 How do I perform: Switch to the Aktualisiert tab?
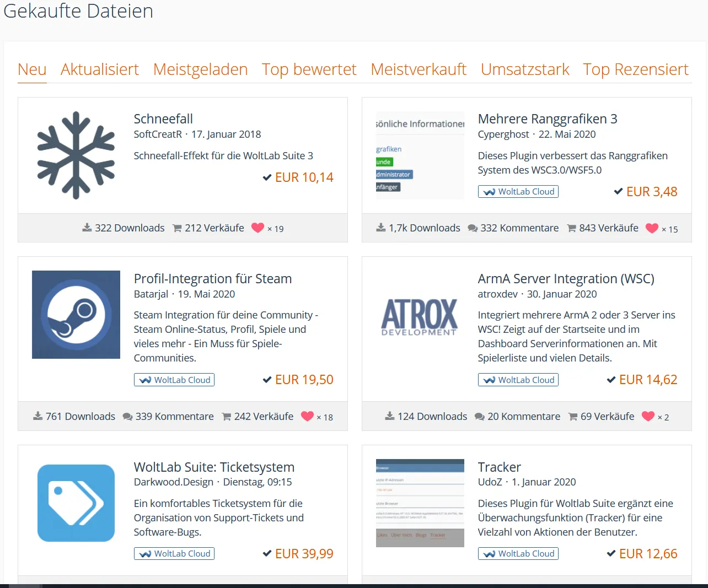[100, 69]
